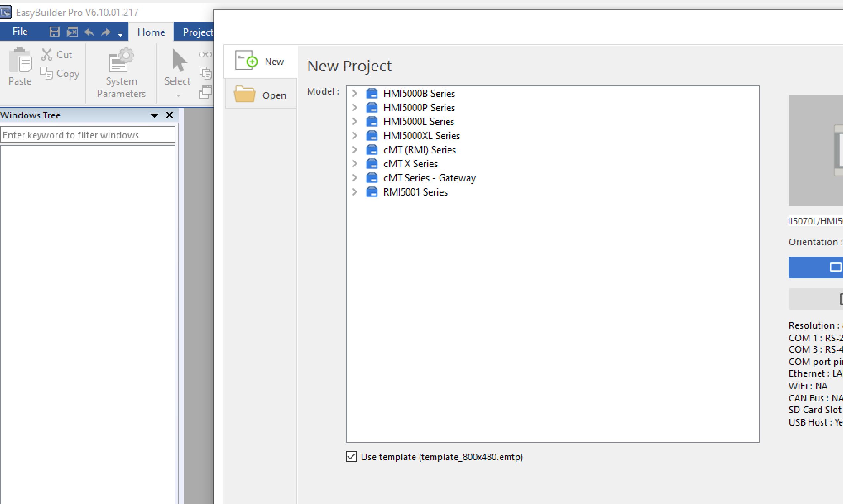Expand the cMT Series - Gateway node
This screenshot has height=504, width=843.
354,178
